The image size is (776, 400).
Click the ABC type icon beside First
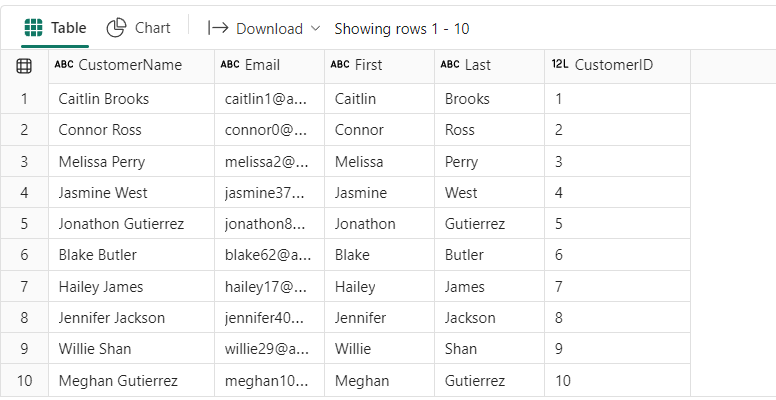pos(340,64)
